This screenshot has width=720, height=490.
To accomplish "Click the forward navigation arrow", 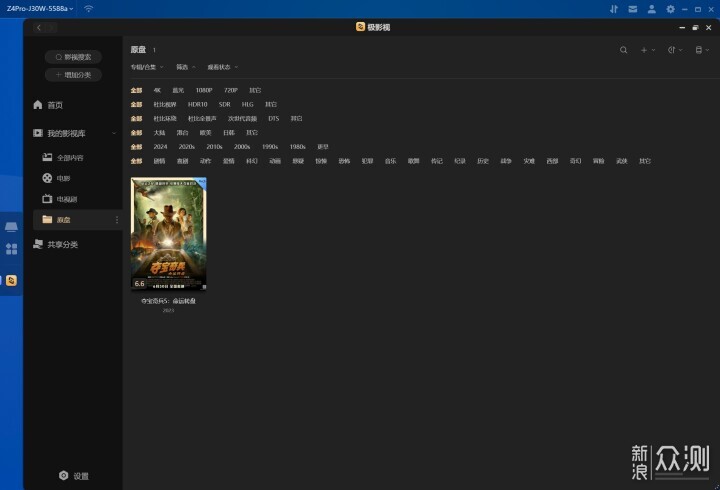I will coord(51,28).
